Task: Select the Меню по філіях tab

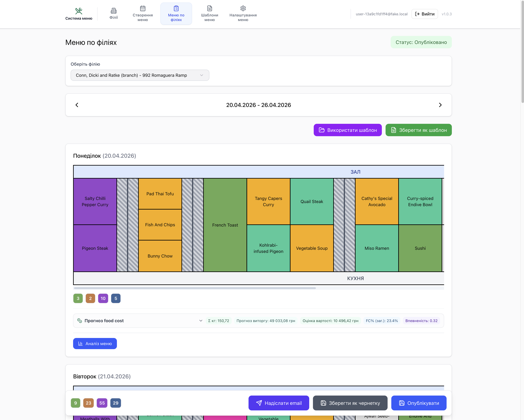Action: 176,14
